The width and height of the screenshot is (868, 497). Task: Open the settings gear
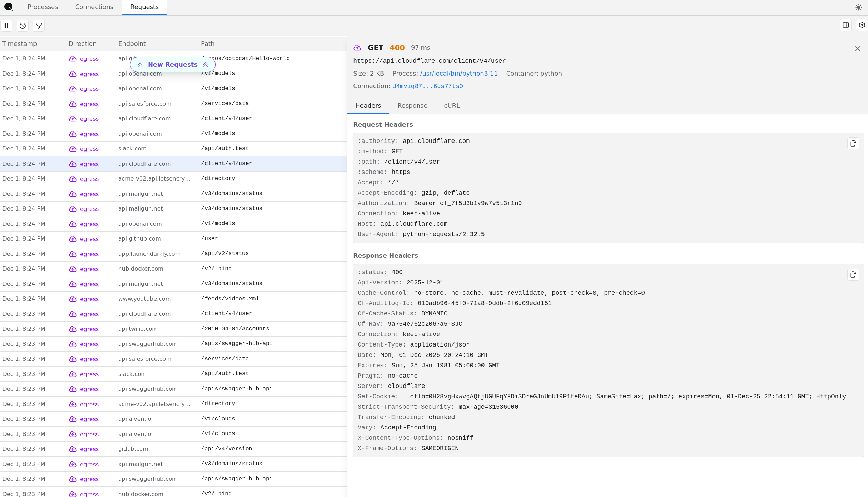861,25
